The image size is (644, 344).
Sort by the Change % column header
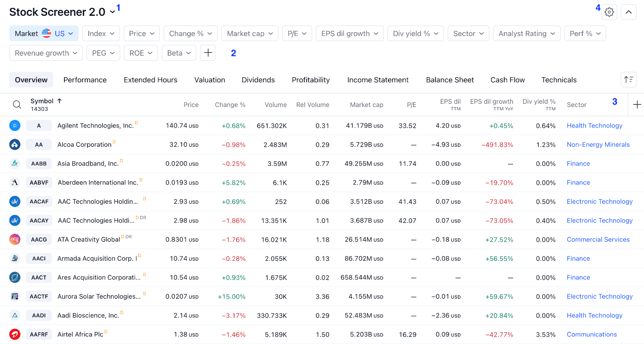click(x=230, y=105)
